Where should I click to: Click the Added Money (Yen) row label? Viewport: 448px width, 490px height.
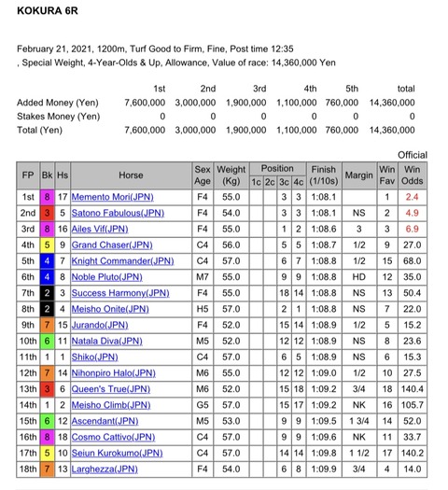[58, 103]
